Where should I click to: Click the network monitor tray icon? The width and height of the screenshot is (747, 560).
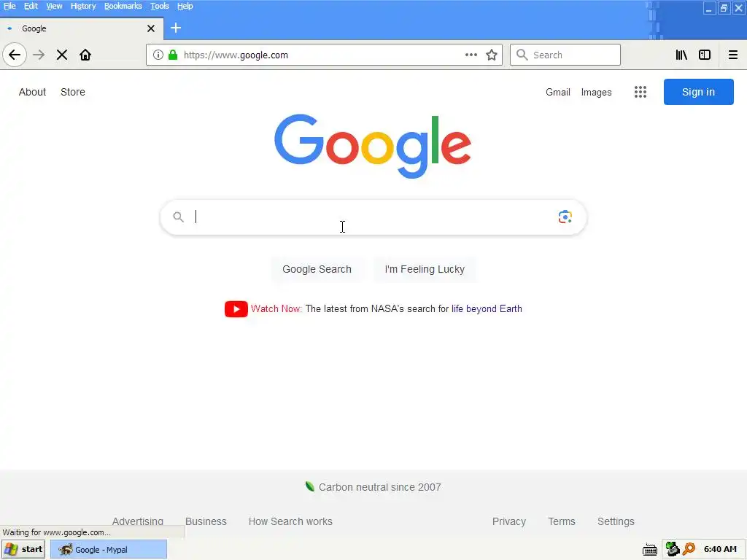click(672, 549)
